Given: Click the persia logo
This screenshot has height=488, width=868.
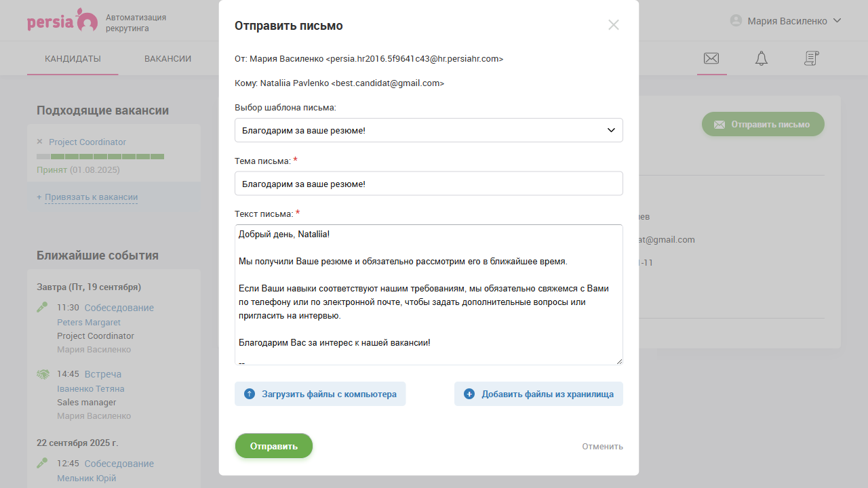Looking at the screenshot, I should coord(62,20).
